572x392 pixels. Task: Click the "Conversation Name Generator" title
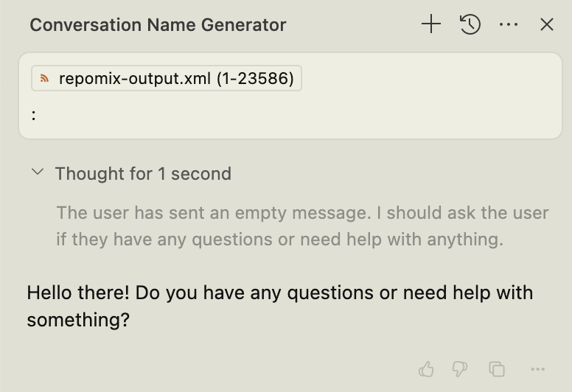pos(158,25)
